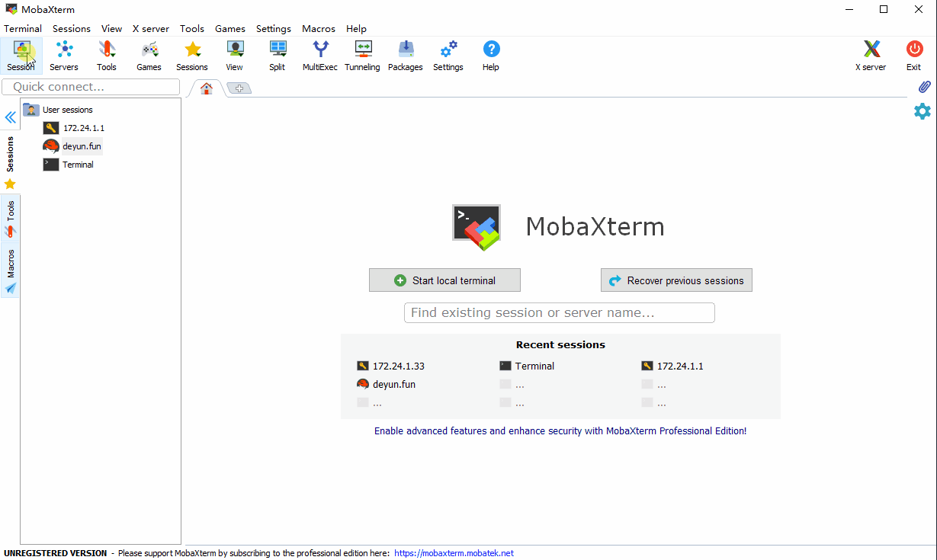Screen dimensions: 937x560
Task: Click the Quick connect field
Action: coord(91,87)
